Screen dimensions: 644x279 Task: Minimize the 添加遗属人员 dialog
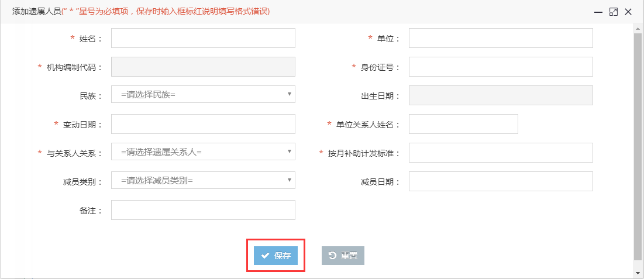coord(598,12)
